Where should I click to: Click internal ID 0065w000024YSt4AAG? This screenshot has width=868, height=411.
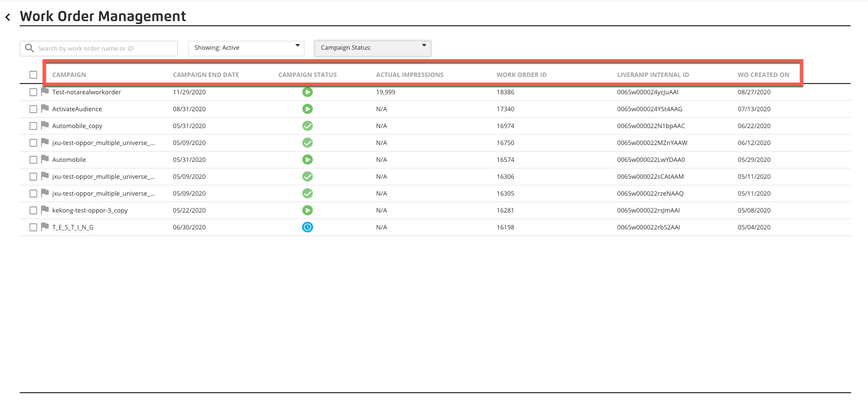(x=650, y=109)
